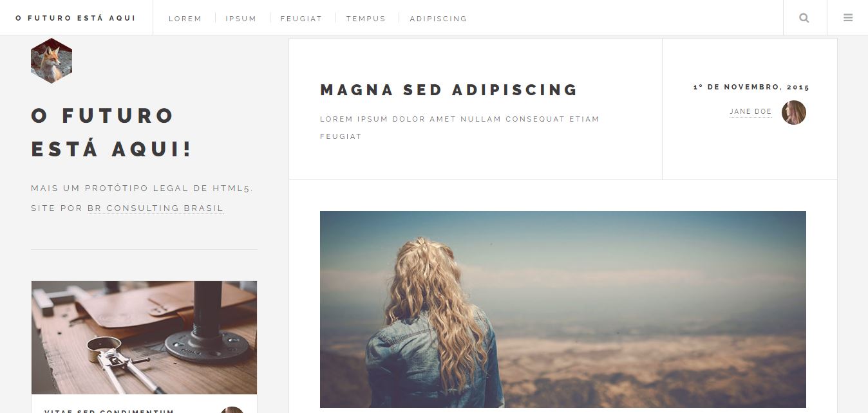Open the Lorem nav item

[x=185, y=19]
